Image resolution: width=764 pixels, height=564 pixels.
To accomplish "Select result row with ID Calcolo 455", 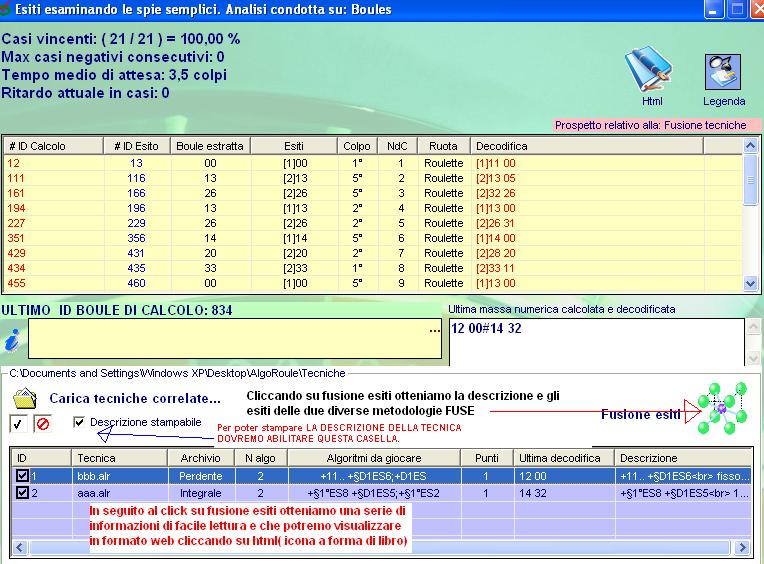I will click(373, 283).
